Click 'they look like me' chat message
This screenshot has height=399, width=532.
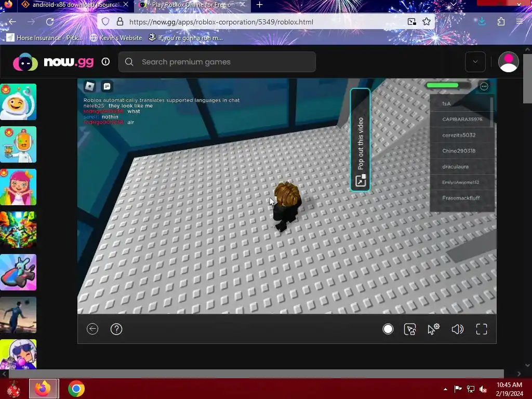pyautogui.click(x=130, y=106)
